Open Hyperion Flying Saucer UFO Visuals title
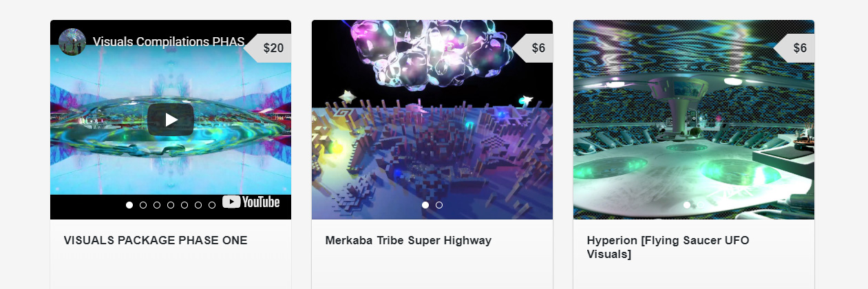Viewport: 868px width, 289px height. coord(668,248)
